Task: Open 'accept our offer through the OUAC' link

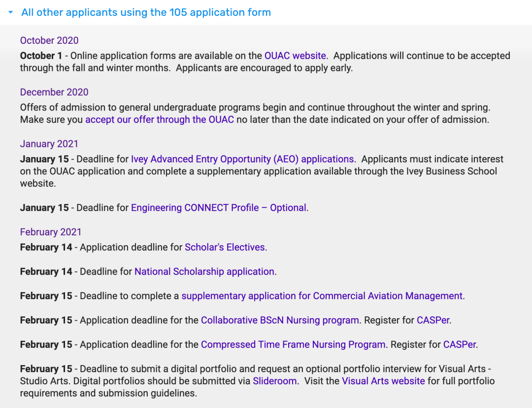Action: coord(160,119)
